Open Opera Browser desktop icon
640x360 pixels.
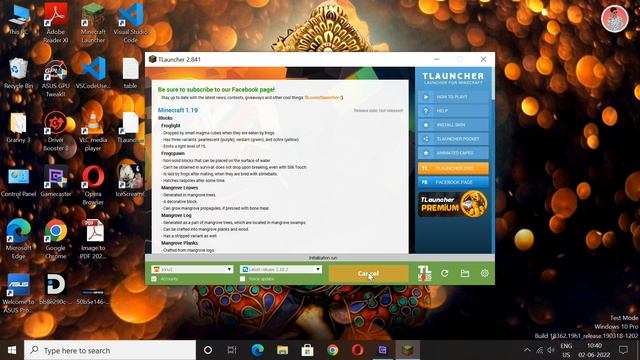[x=93, y=186]
